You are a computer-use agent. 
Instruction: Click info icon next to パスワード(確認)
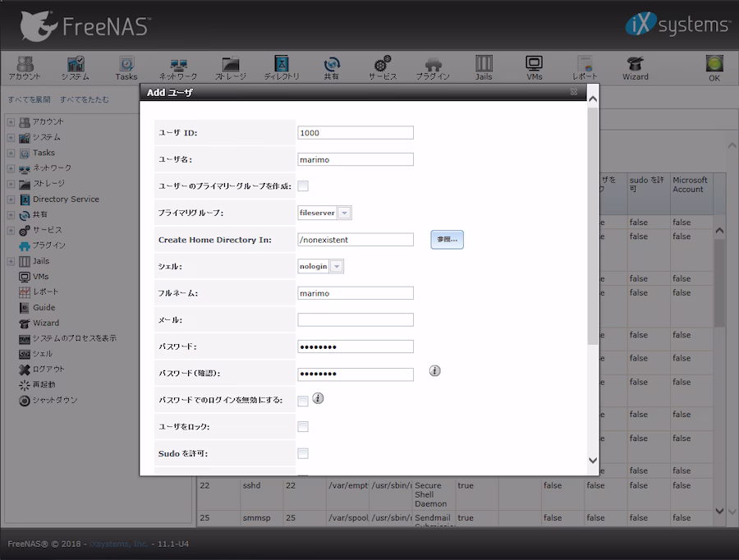point(434,371)
